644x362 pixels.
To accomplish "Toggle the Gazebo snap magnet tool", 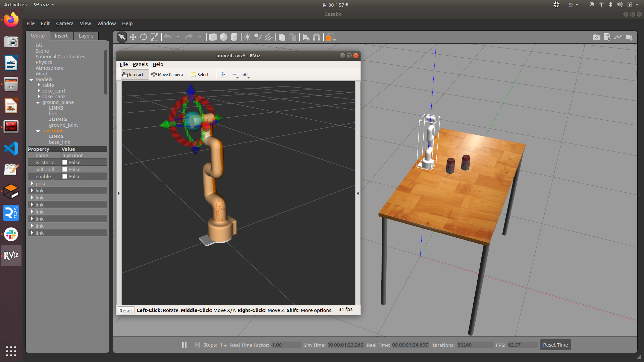I will 316,37.
